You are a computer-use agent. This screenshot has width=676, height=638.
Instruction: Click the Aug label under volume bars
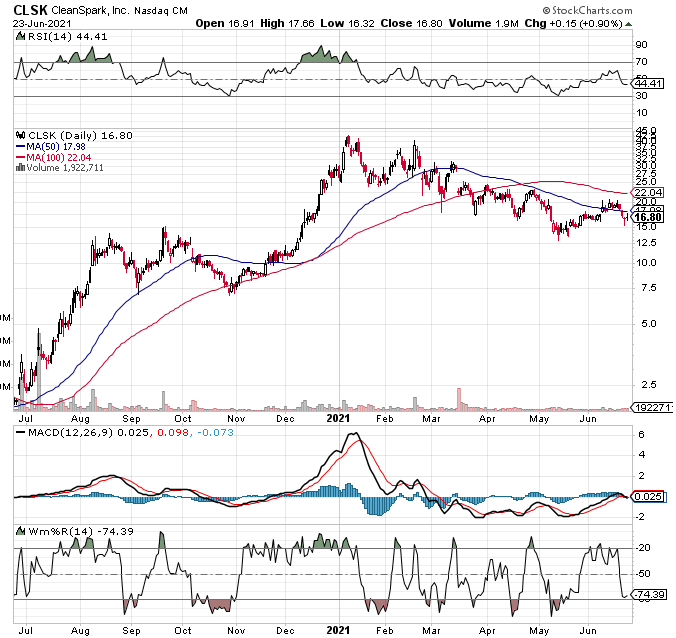[x=80, y=419]
